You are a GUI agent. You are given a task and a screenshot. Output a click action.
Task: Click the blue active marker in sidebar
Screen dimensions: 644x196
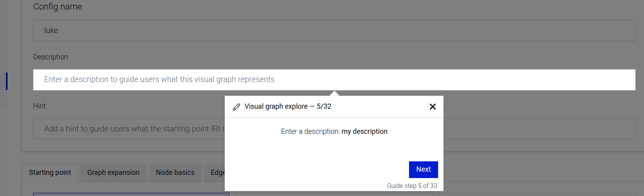tap(6, 81)
